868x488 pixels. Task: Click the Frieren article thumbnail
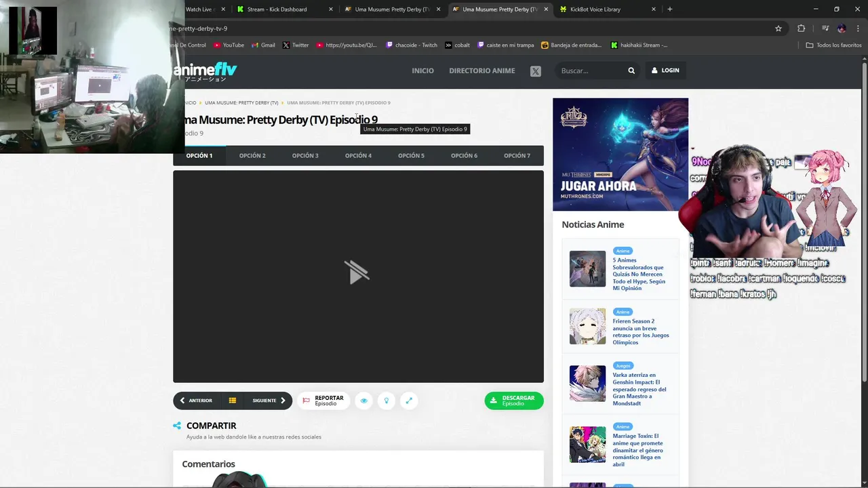coord(587,327)
